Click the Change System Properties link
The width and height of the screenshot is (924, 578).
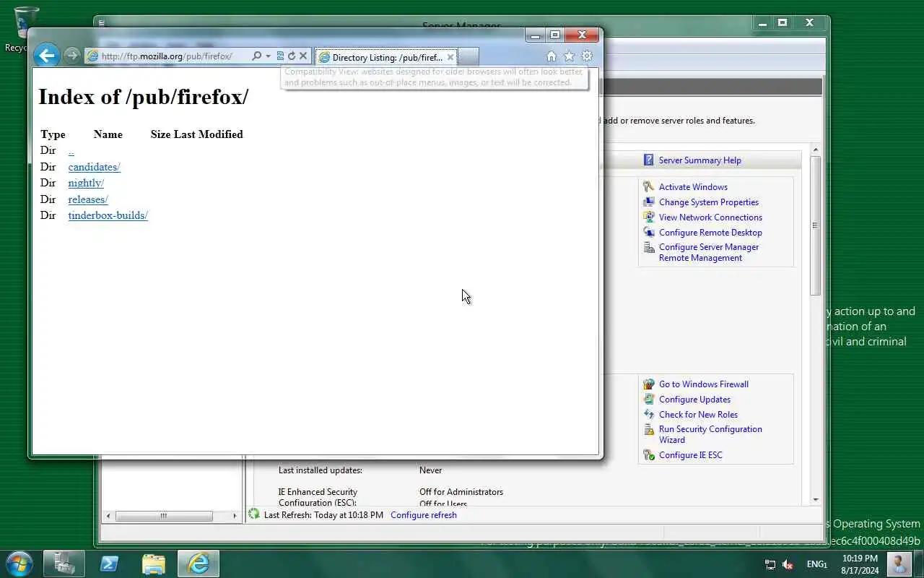pos(708,202)
